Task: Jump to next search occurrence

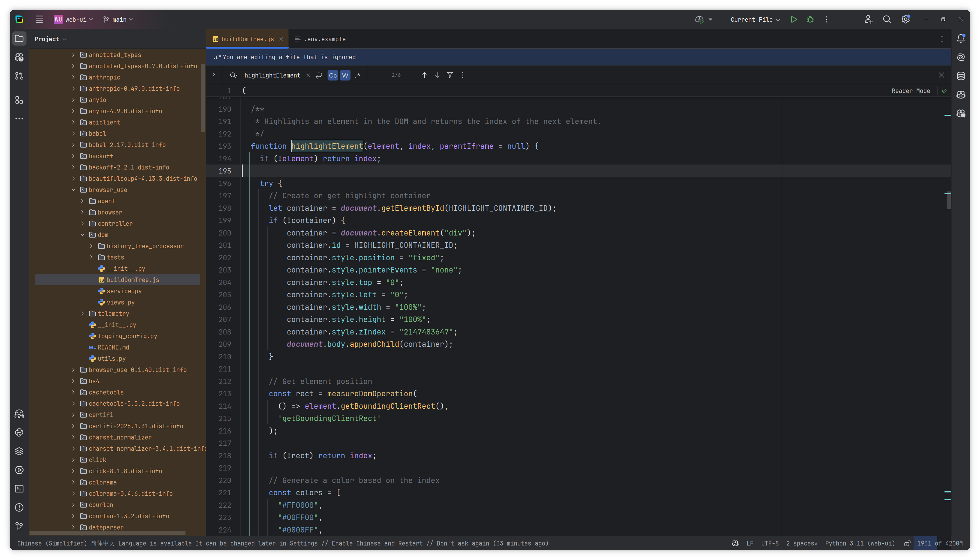Action: (437, 75)
